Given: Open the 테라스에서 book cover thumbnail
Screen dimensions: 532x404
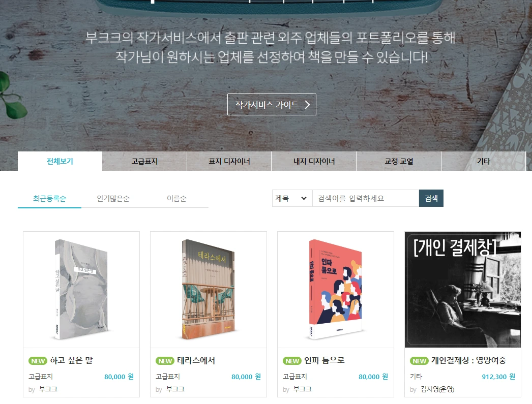Looking at the screenshot, I should pyautogui.click(x=209, y=290).
